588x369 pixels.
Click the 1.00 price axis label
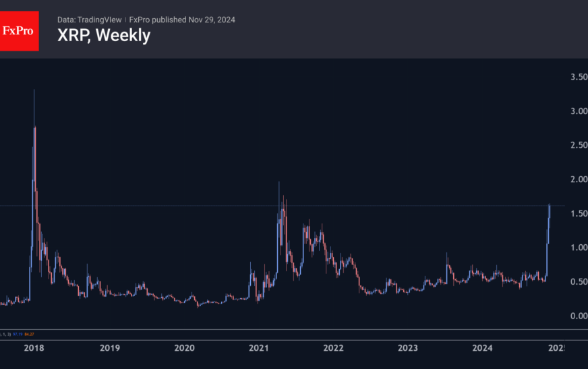(x=579, y=248)
